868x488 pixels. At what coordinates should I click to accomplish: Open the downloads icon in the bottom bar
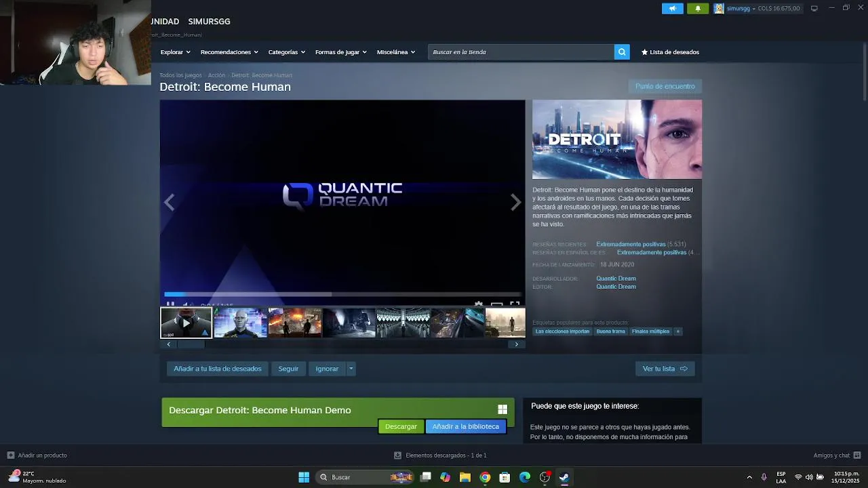coord(397,455)
